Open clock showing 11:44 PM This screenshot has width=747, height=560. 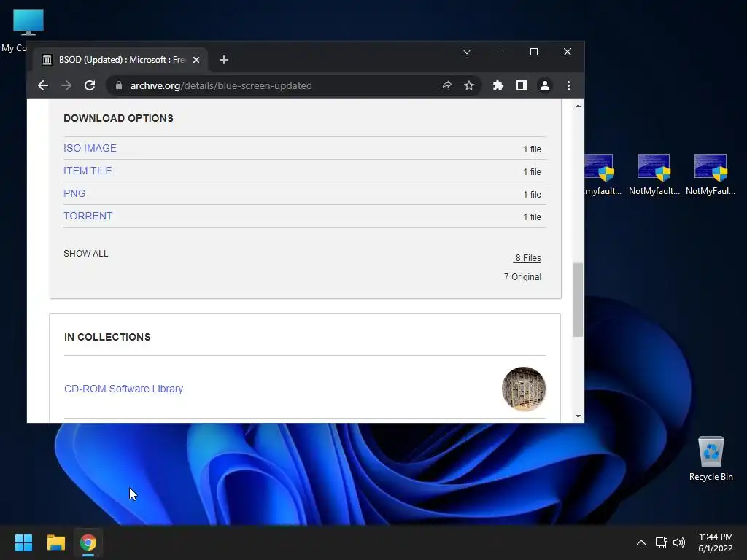[715, 542]
